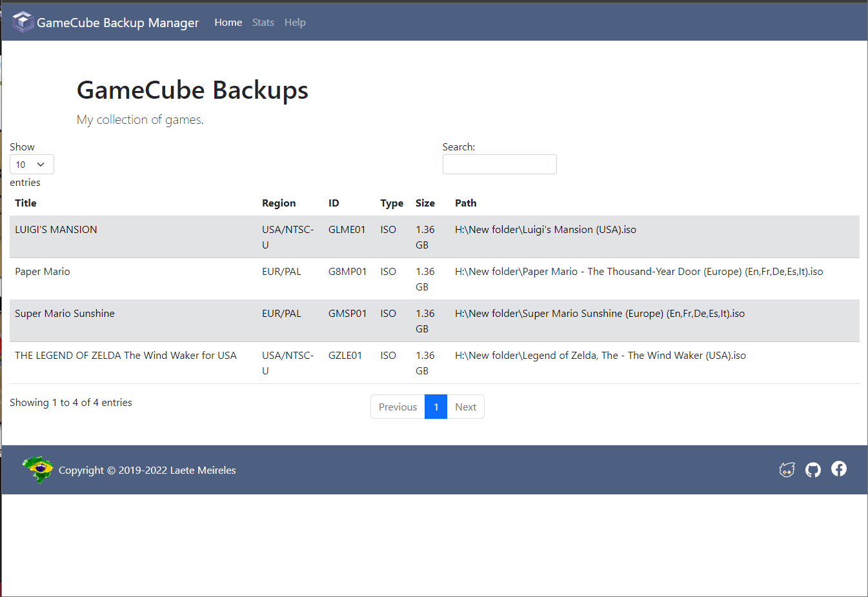This screenshot has height=597, width=868.
Task: Click 1.36 GB size in Super Mario Sunshine row
Action: [x=425, y=321]
